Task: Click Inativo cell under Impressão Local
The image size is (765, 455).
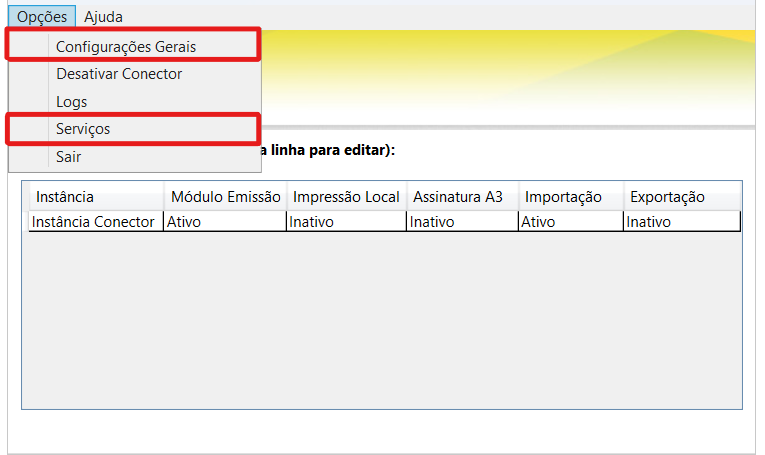Action: 346,222
